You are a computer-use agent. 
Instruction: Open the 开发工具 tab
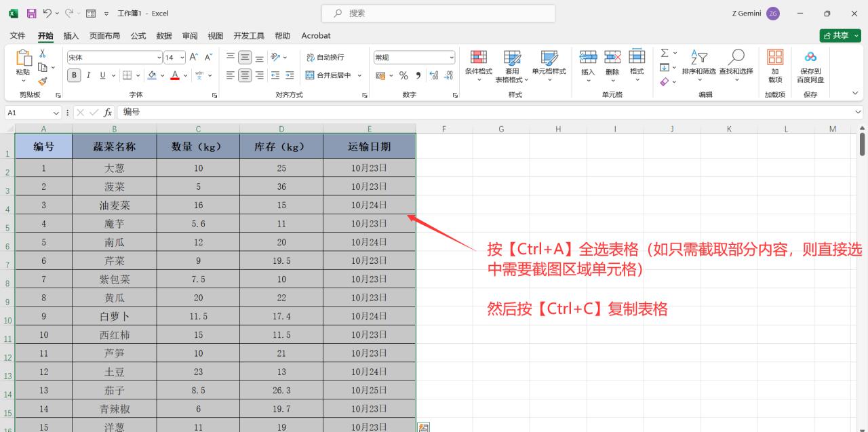[249, 35]
